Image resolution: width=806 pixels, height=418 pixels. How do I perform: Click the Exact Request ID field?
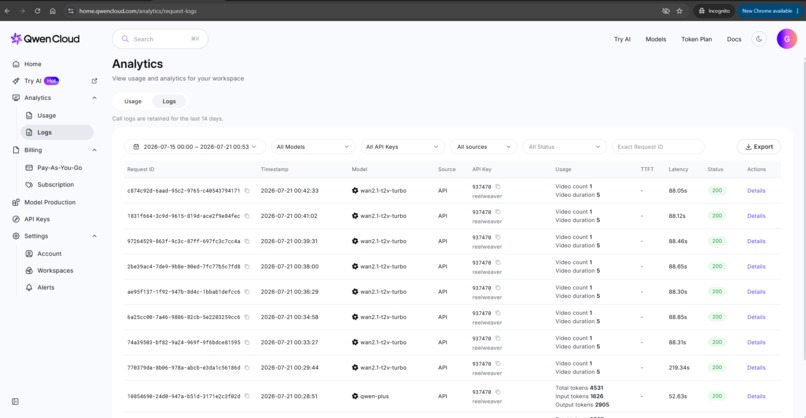pyautogui.click(x=657, y=147)
